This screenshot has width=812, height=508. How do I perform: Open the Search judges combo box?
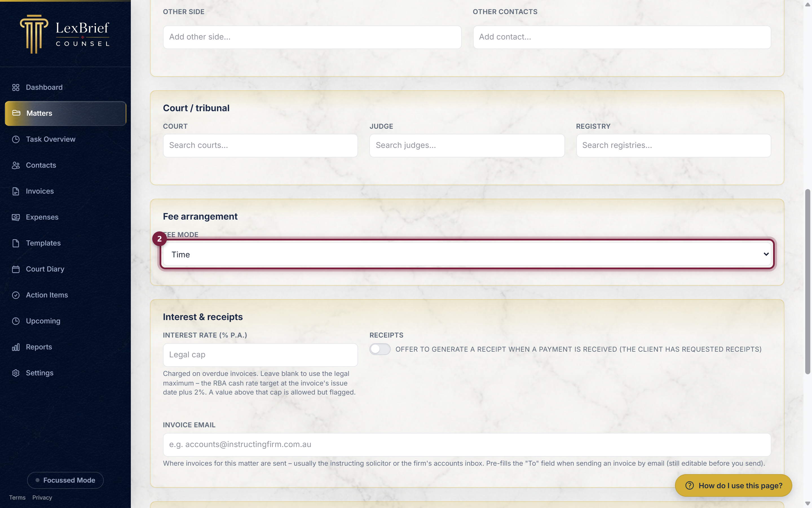[x=467, y=145]
